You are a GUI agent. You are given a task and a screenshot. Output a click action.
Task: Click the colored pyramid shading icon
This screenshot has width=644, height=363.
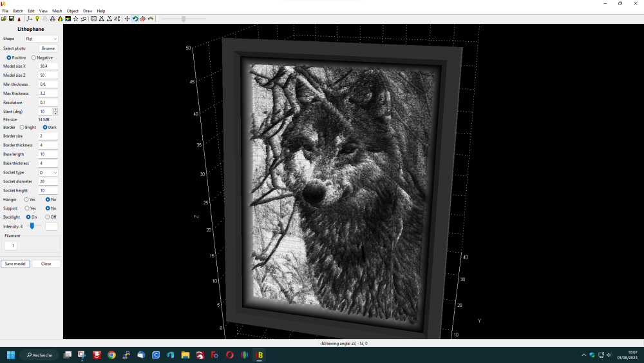point(61,19)
